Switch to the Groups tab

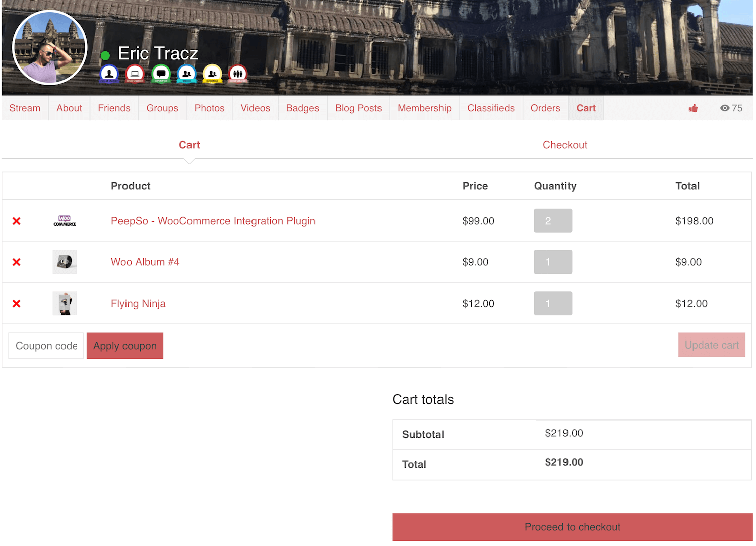162,108
